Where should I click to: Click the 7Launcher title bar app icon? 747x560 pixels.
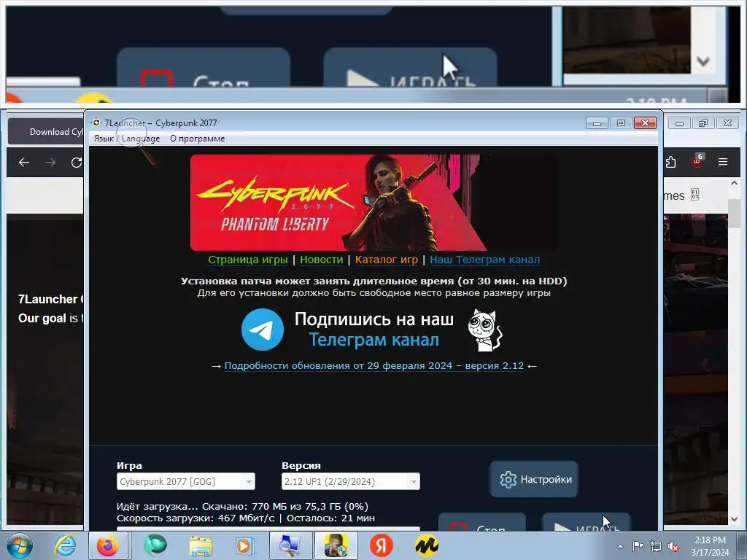(96, 122)
